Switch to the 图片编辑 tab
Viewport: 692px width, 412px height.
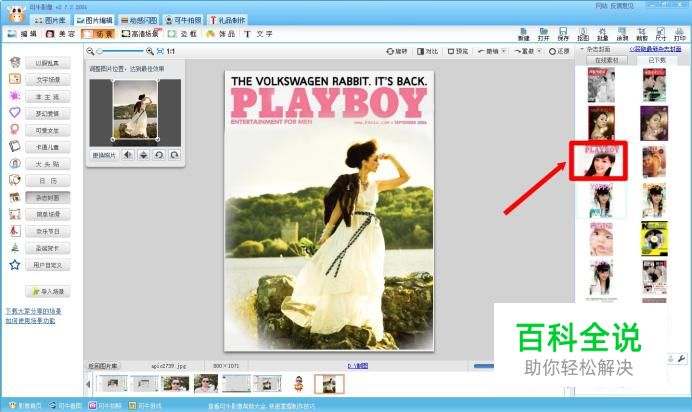point(94,20)
